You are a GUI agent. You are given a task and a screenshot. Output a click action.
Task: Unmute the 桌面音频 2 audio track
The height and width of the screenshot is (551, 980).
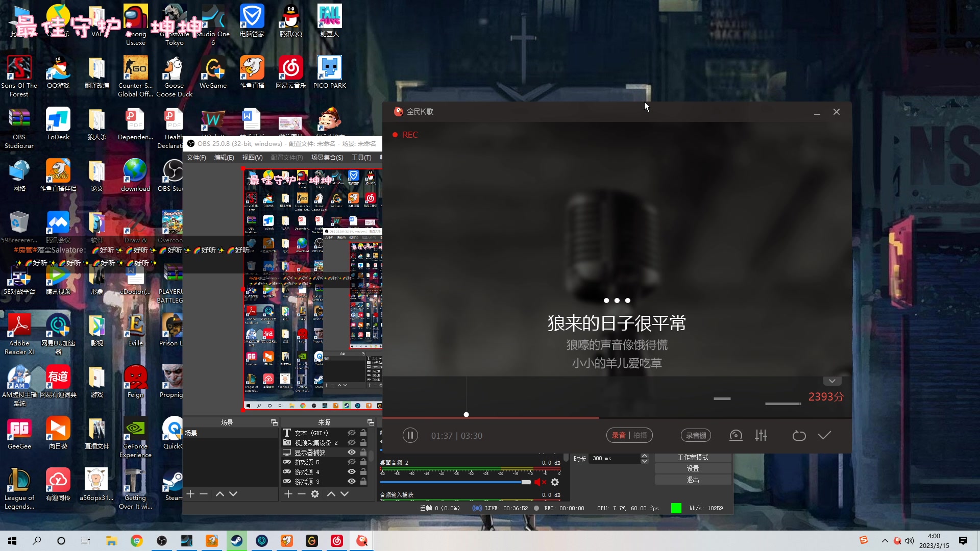pos(541,482)
